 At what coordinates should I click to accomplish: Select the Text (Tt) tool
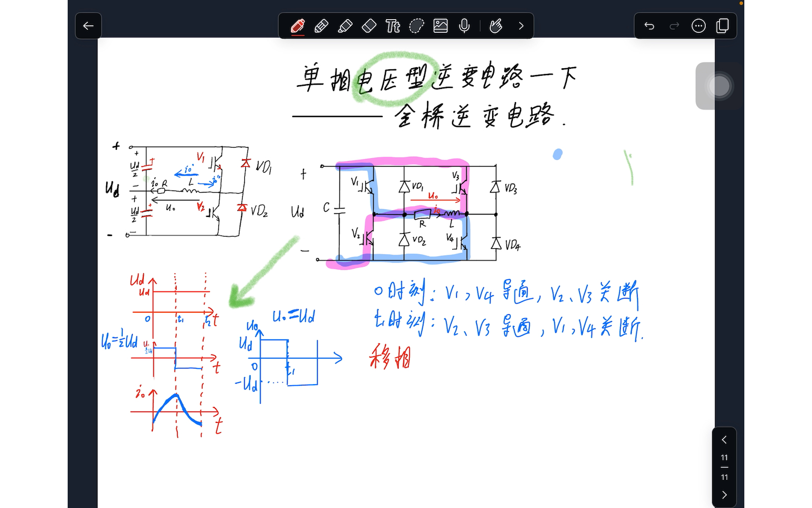(393, 26)
